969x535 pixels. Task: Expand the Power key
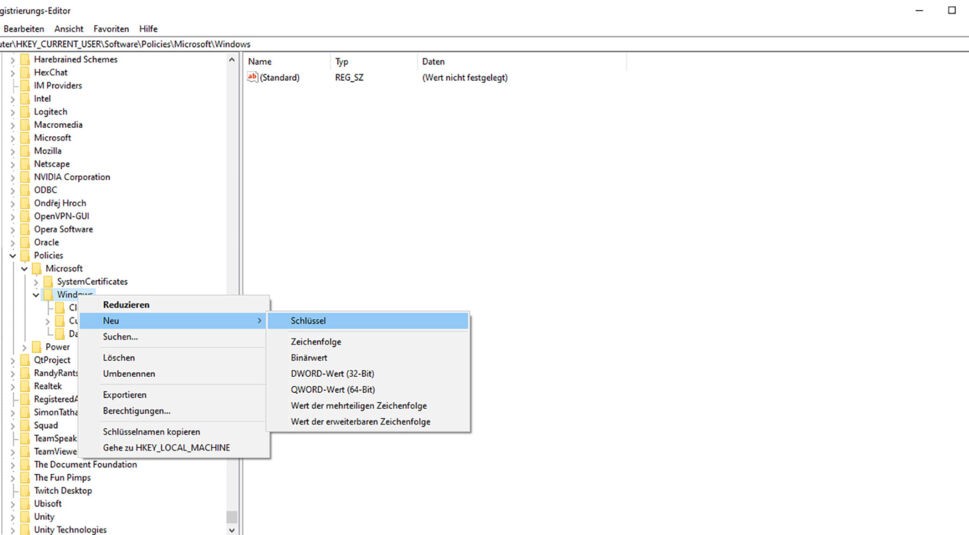click(x=24, y=348)
